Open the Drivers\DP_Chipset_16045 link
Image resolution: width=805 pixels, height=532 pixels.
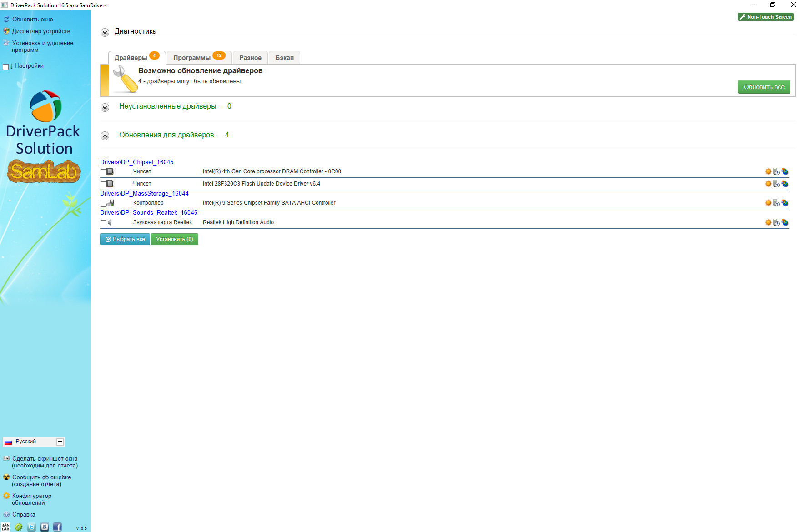[136, 162]
